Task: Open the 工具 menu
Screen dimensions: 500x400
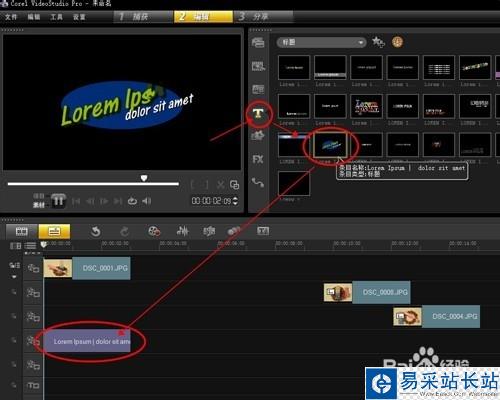Action: click(56, 17)
